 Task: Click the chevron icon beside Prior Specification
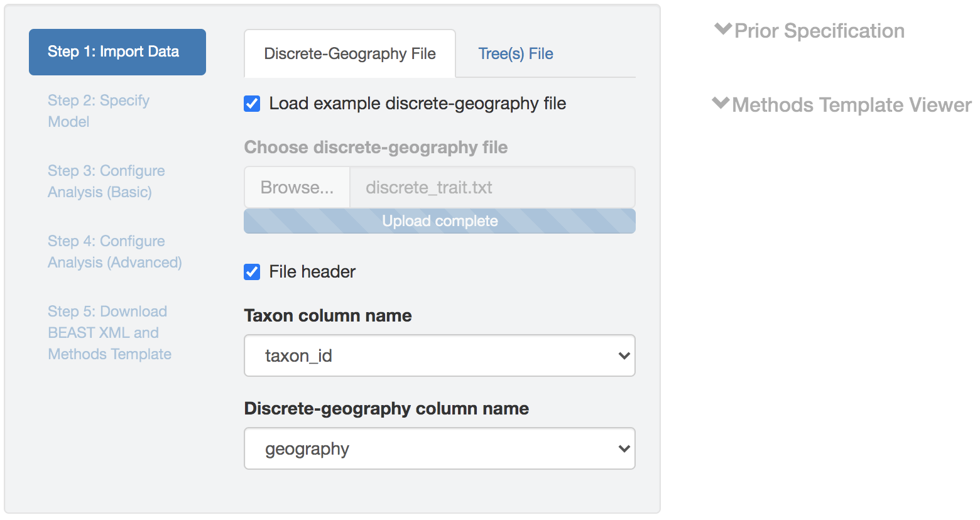723,29
